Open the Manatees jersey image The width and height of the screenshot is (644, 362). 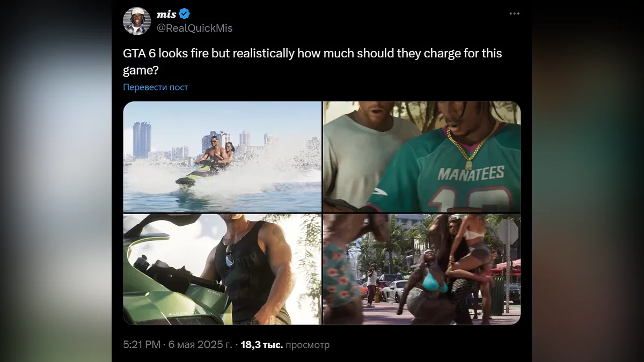coord(422,157)
